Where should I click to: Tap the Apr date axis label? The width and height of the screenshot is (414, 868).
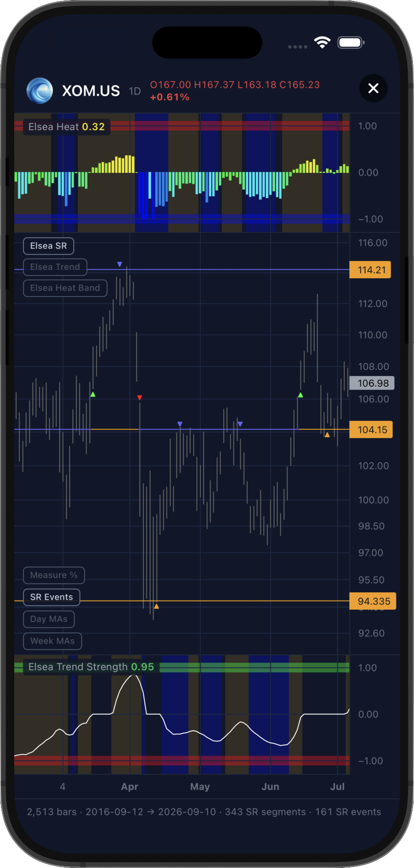coord(130,787)
